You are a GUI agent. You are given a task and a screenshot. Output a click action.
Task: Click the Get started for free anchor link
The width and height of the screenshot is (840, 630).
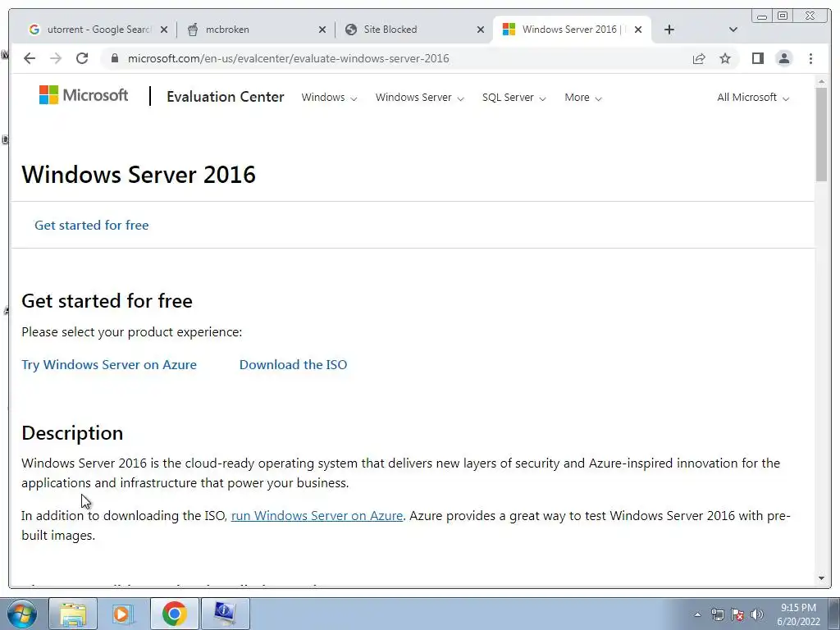92,225
